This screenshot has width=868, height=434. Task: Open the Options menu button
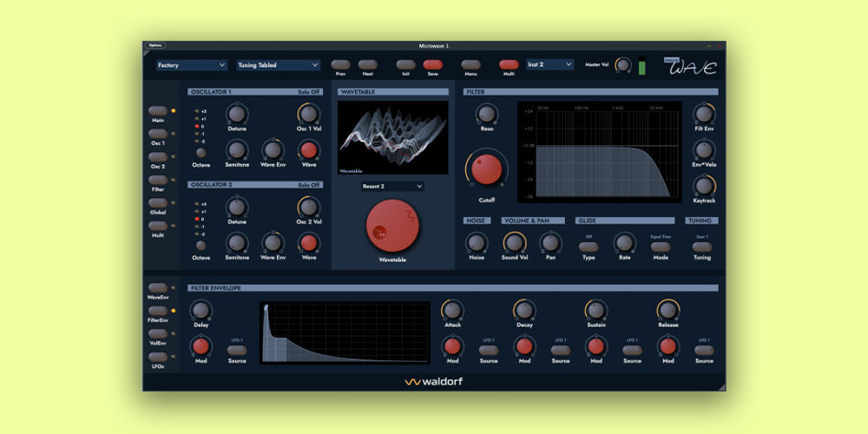pos(155,45)
